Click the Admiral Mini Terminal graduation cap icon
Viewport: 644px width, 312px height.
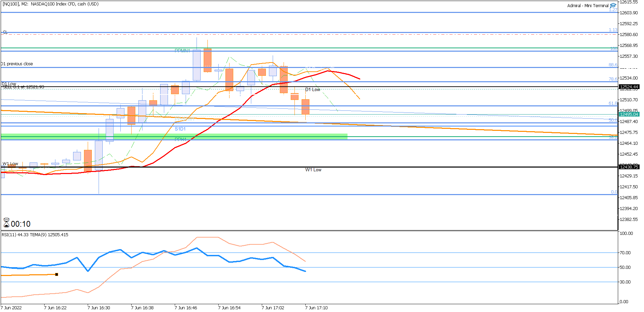point(613,5)
